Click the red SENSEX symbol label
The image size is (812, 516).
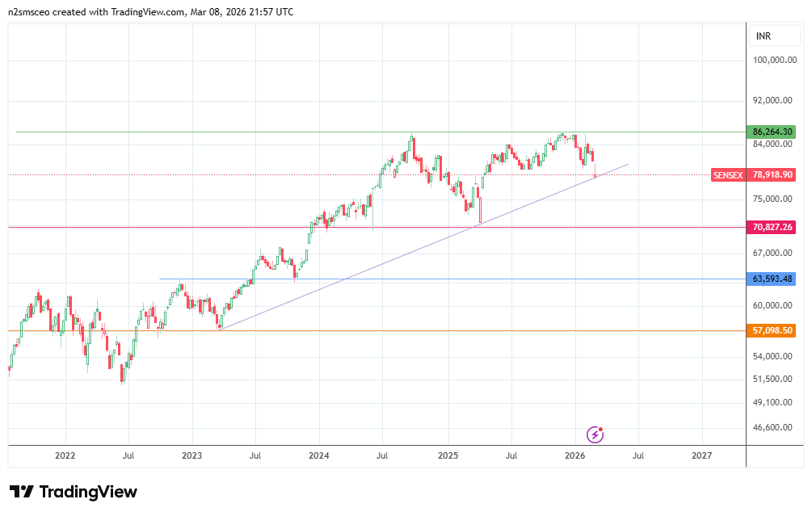click(x=728, y=174)
